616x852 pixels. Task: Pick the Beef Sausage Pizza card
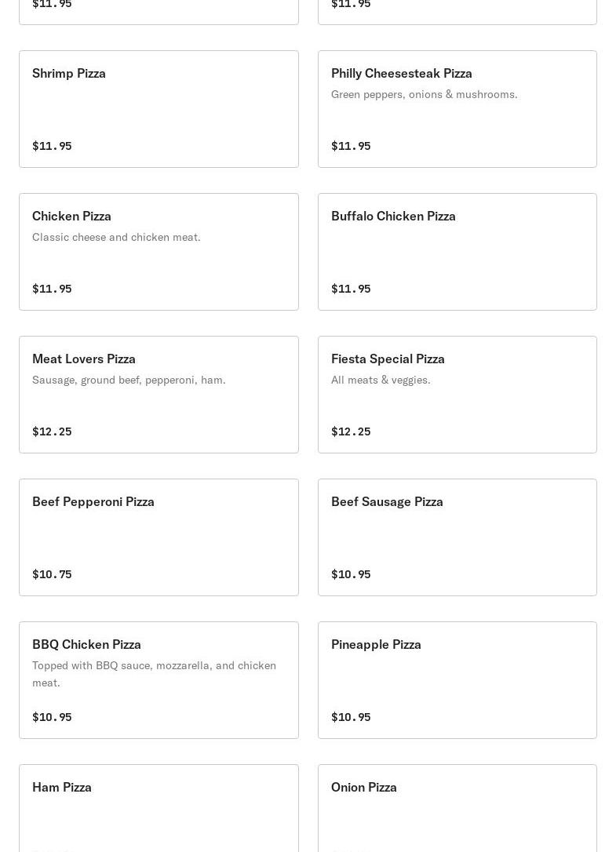tap(457, 537)
